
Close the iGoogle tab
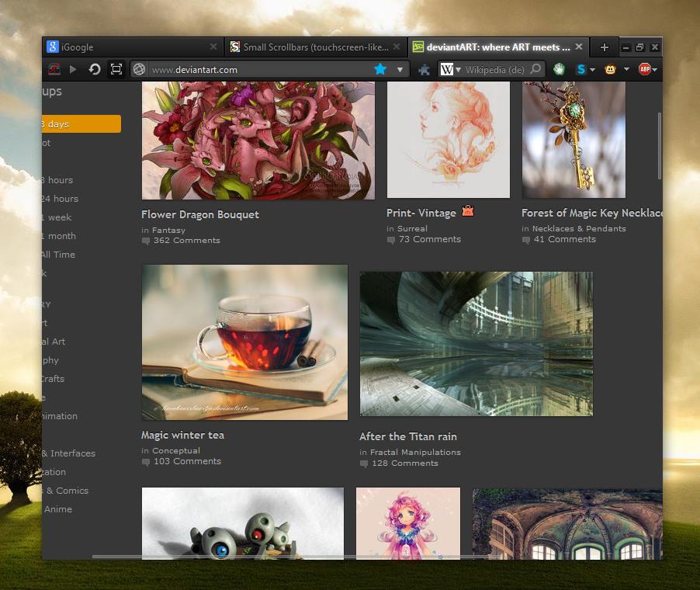213,47
